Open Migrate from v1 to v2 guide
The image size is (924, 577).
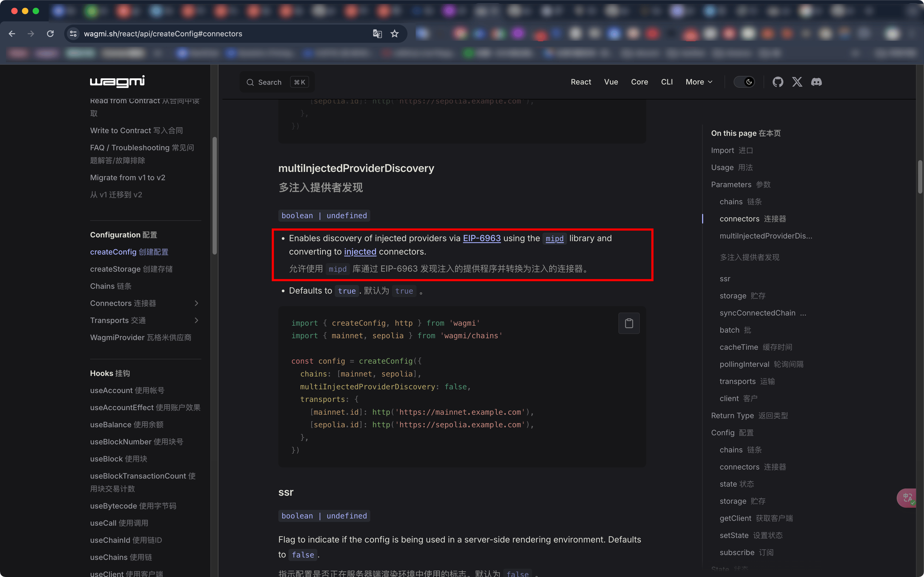coord(128,178)
